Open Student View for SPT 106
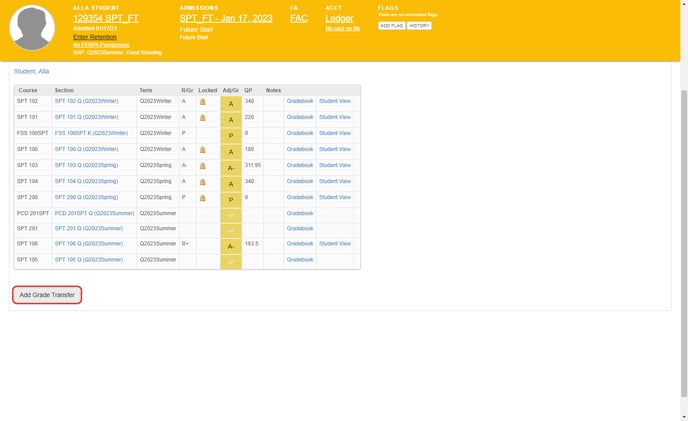The height and width of the screenshot is (421, 688). click(x=334, y=244)
